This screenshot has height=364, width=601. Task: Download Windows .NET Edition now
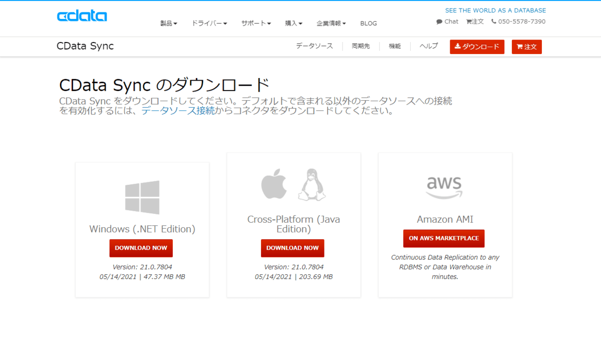[x=141, y=248]
